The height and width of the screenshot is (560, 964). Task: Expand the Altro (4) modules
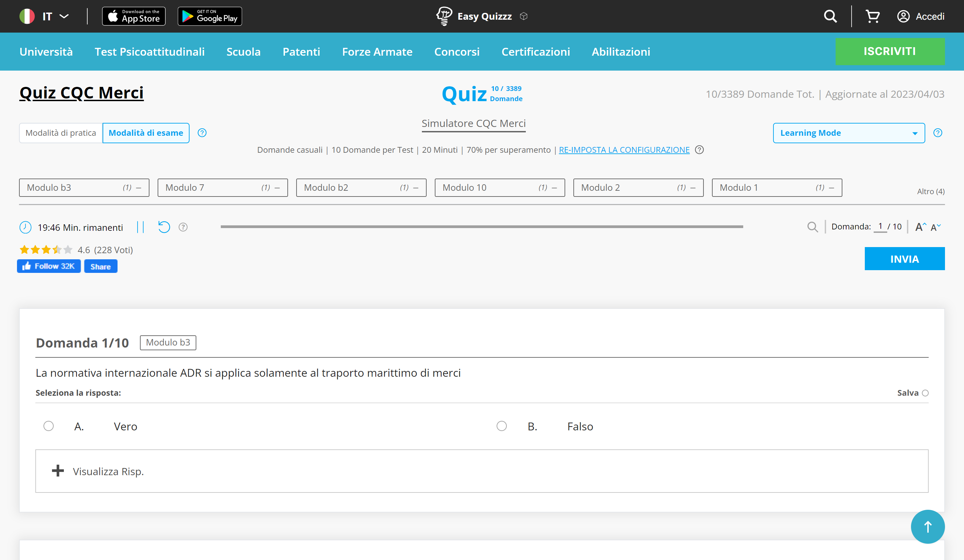tap(930, 191)
